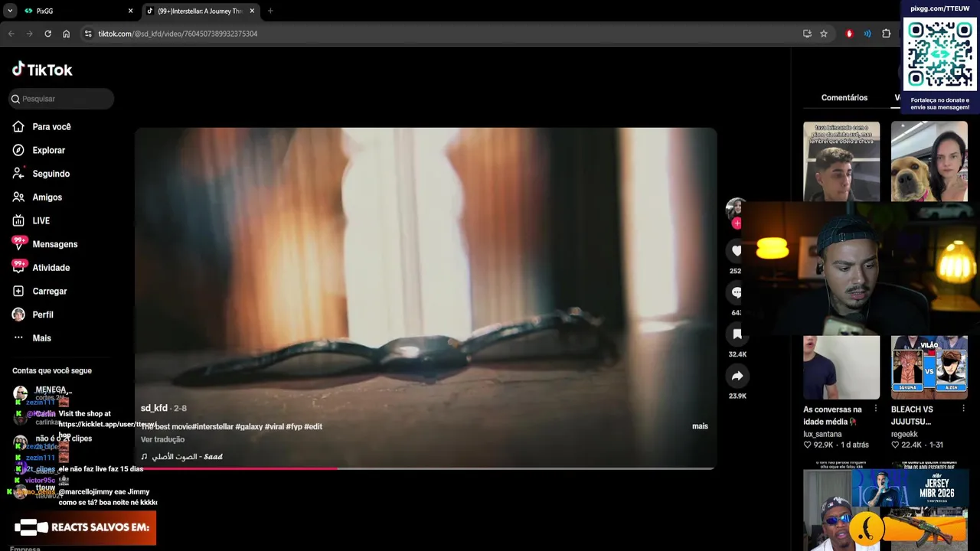This screenshot has width=980, height=551.
Task: Seek on the red video progress bar
Action: pyautogui.click(x=425, y=468)
